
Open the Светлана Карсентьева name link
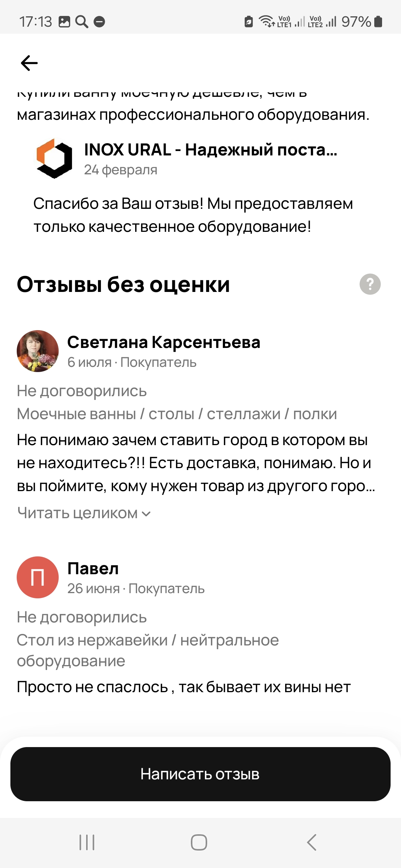164,342
